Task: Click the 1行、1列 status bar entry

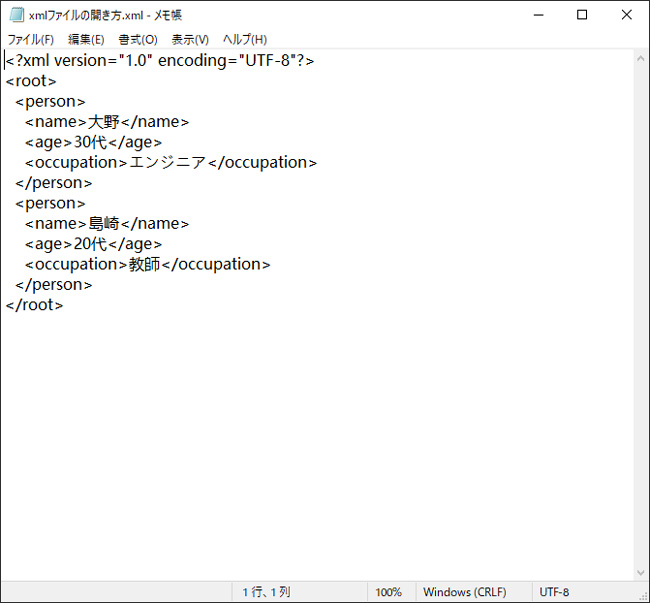Action: [x=267, y=592]
